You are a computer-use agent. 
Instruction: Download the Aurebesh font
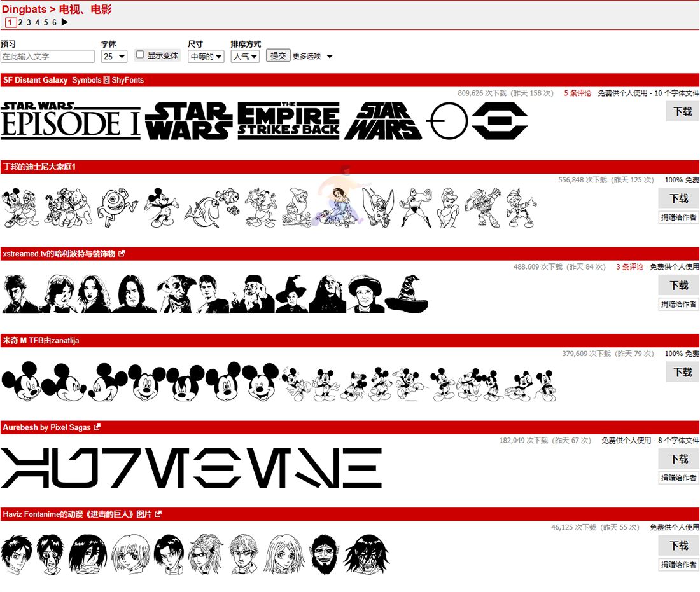(679, 458)
